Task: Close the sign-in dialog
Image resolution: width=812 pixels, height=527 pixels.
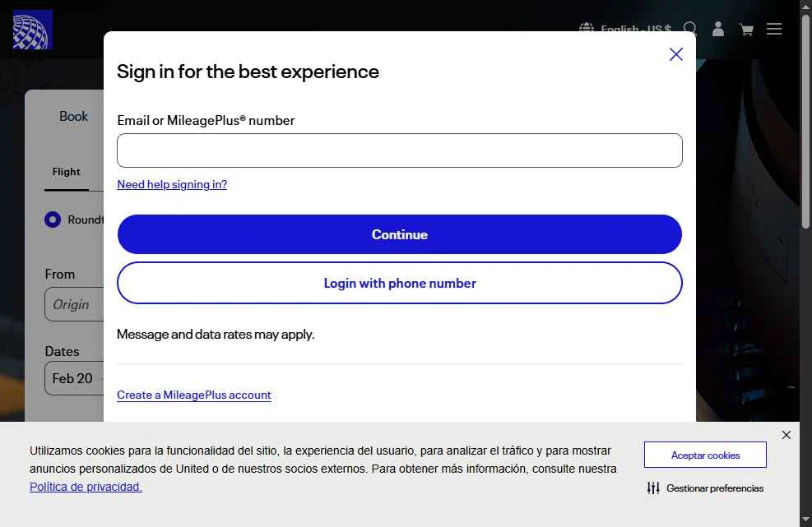Action: point(675,54)
